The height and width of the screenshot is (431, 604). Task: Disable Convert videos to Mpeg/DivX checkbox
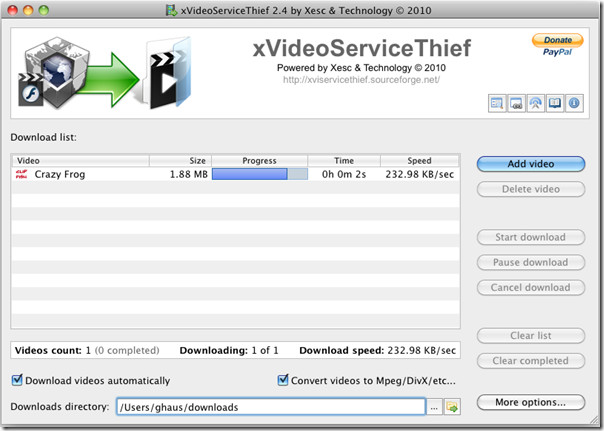point(283,380)
